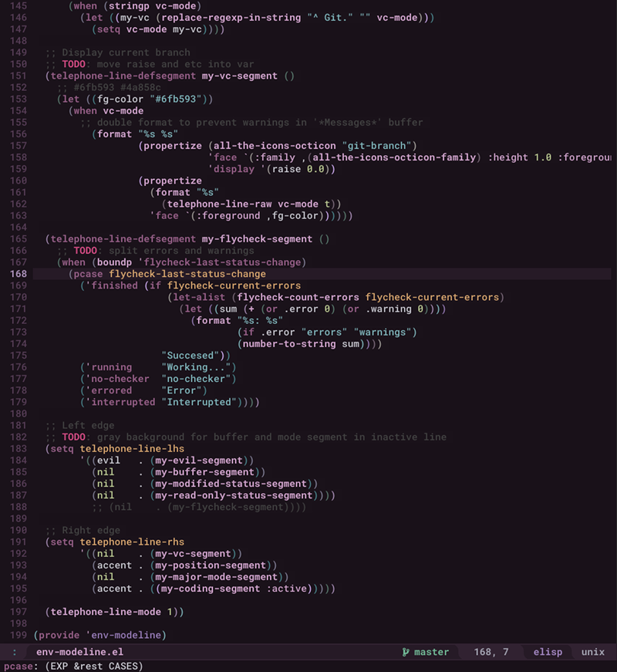
Task: Click 'my-modified-status-segment' on line 186
Action: 231,484
